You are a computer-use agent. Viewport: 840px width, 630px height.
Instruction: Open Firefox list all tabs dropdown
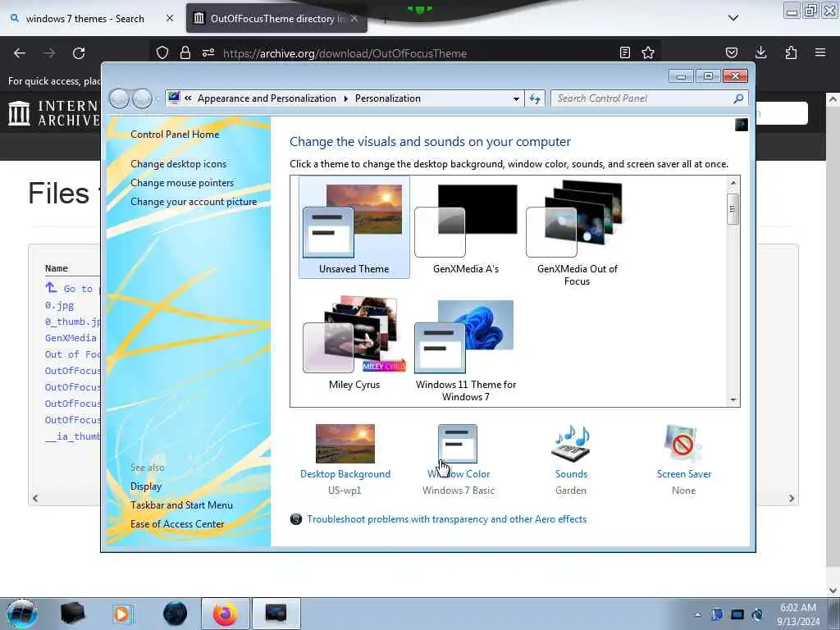[x=733, y=18]
